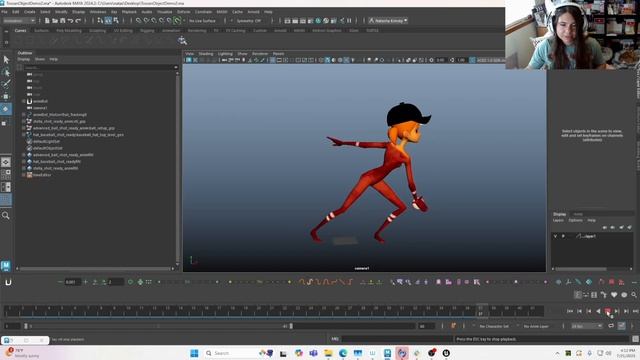Open the No Anim Layer dropdown
The width and height of the screenshot is (640, 360).
tap(536, 326)
